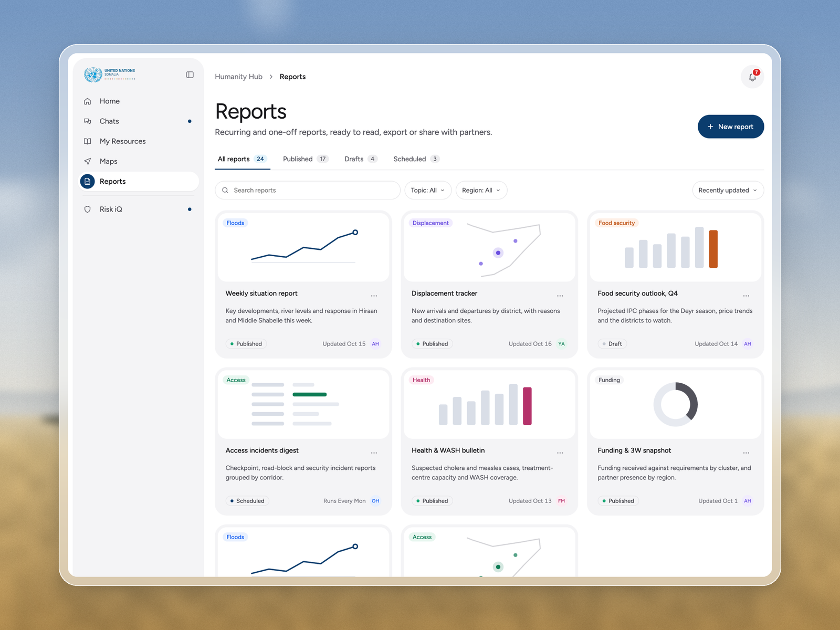Click AH avatar on Weekly situation report

[x=375, y=344]
